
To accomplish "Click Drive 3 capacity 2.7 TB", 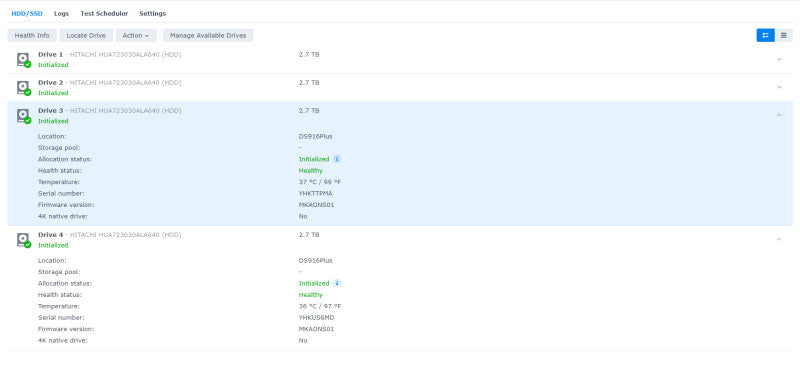I will 309,110.
